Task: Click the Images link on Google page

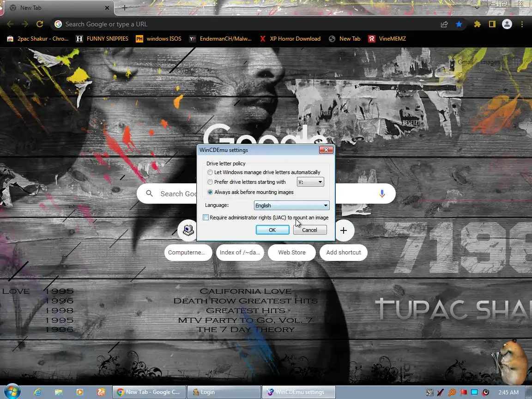Action: coord(490,62)
